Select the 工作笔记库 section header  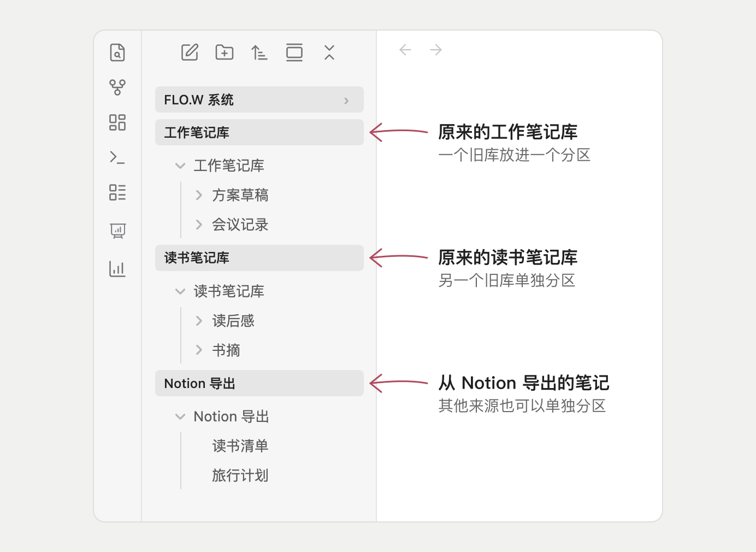point(259,132)
